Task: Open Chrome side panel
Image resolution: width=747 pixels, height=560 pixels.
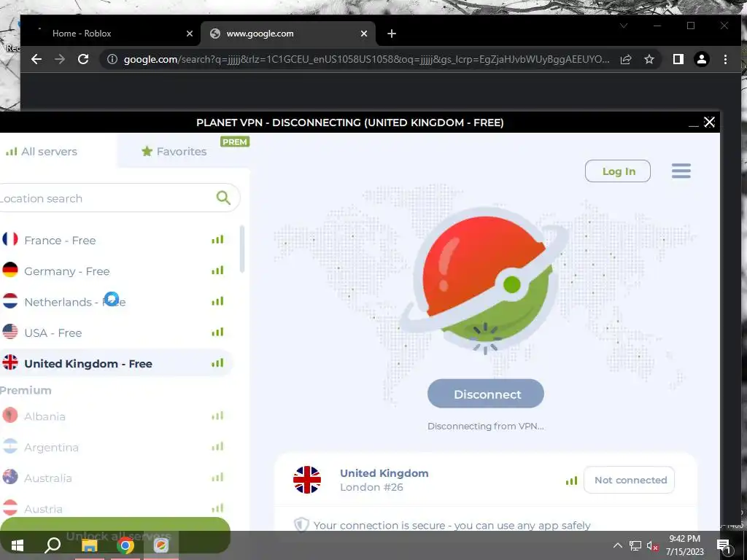Action: [x=678, y=59]
